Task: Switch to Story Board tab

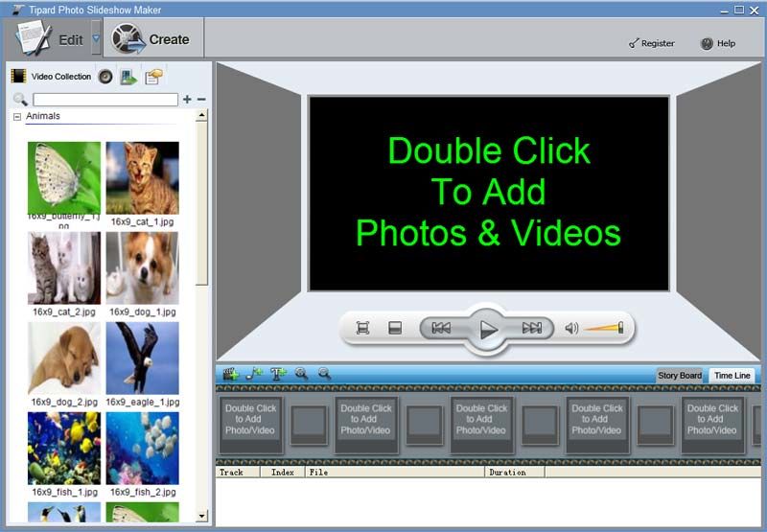Action: [680, 376]
